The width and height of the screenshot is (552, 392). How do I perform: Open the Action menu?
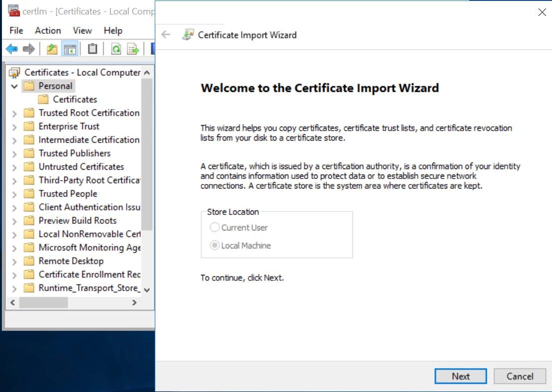(48, 30)
